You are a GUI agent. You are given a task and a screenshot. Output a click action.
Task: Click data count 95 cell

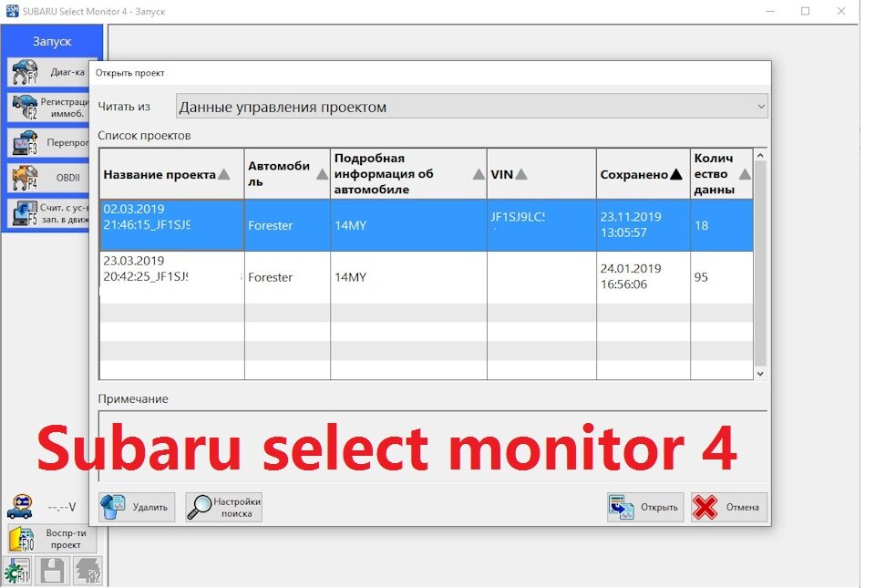722,277
